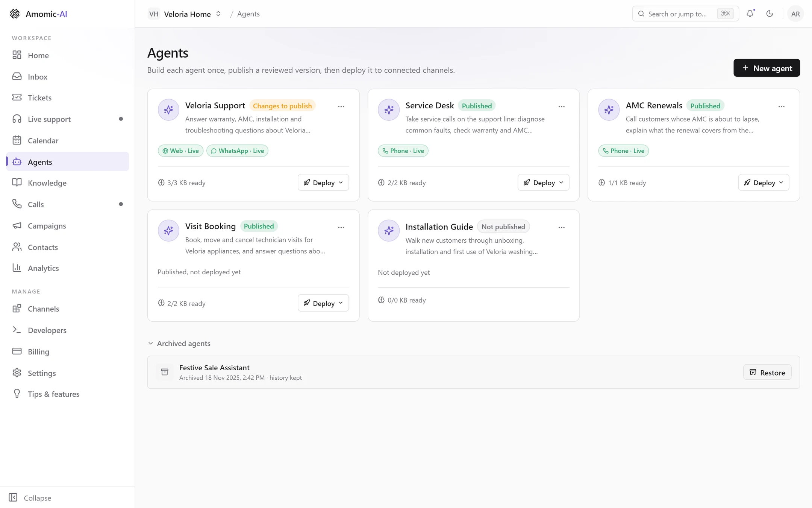Open the Tickets page
The image size is (812, 508).
[x=68, y=98]
